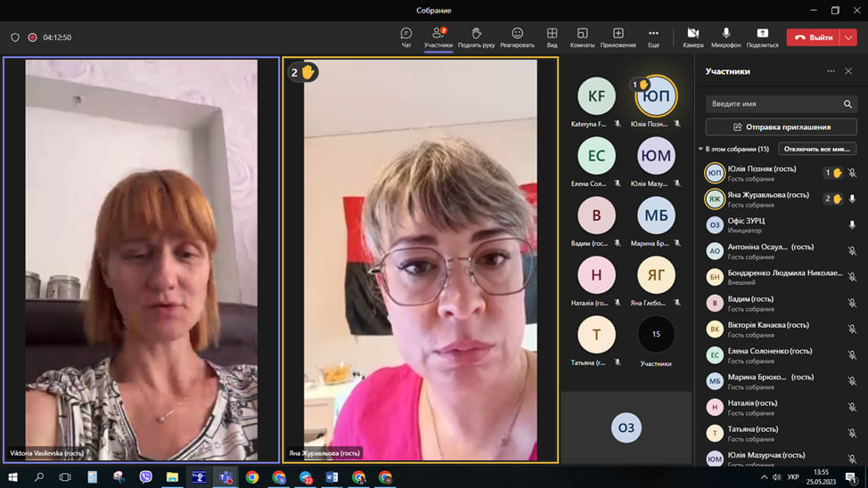The width and height of the screenshot is (868, 488).
Task: Open the notifications center icon
Action: coord(851,477)
